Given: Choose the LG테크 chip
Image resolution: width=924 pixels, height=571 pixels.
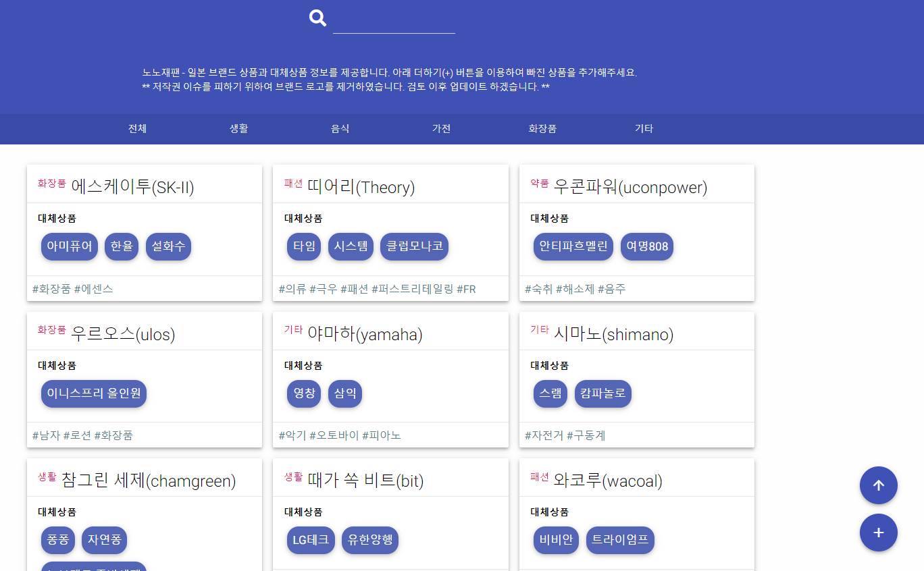Looking at the screenshot, I should [311, 540].
